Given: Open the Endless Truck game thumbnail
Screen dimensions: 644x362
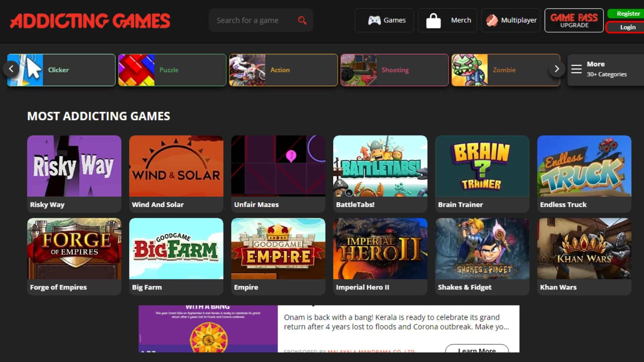Looking at the screenshot, I should coord(584,166).
